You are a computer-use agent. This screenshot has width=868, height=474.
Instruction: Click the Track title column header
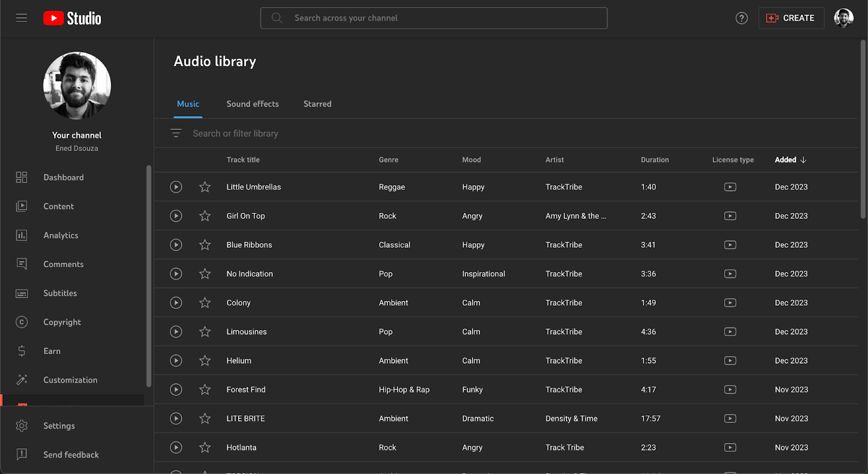point(243,160)
